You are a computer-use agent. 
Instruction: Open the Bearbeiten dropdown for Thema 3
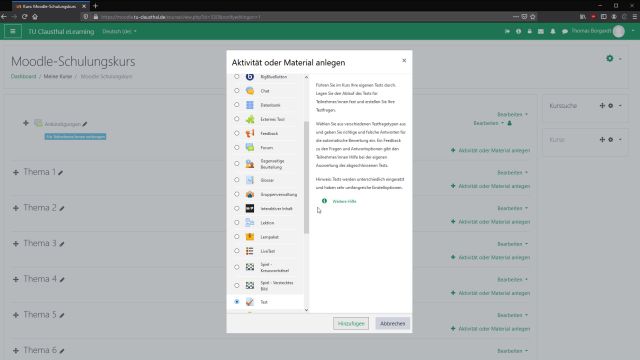pyautogui.click(x=512, y=244)
